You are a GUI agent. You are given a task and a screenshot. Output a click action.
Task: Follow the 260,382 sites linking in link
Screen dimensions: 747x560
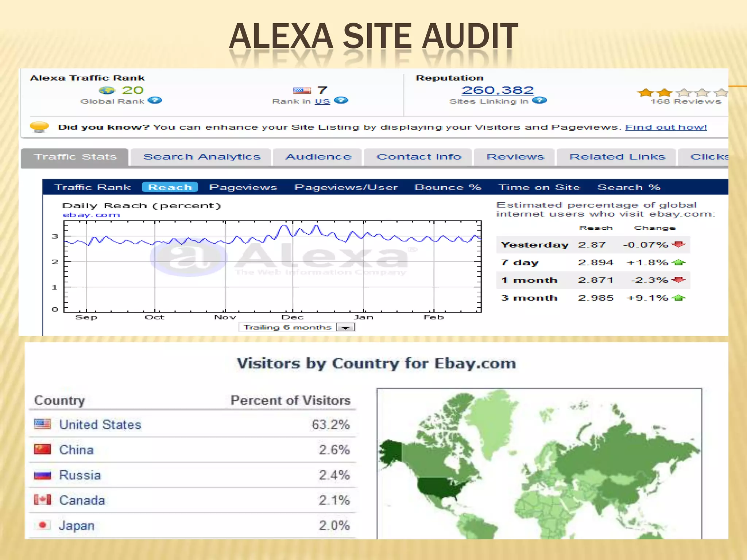498,90
